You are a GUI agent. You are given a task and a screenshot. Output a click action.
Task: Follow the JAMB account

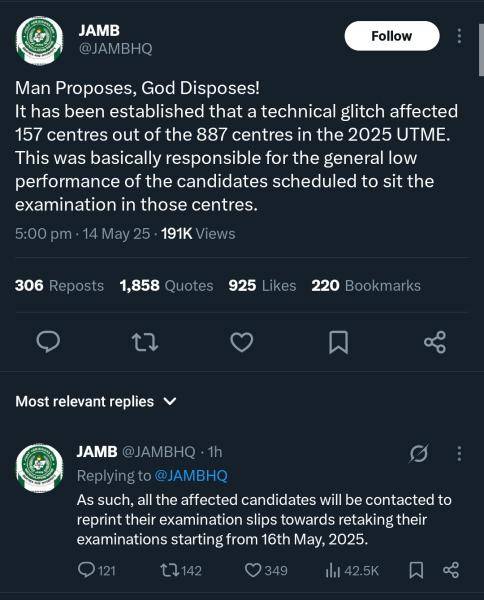392,36
